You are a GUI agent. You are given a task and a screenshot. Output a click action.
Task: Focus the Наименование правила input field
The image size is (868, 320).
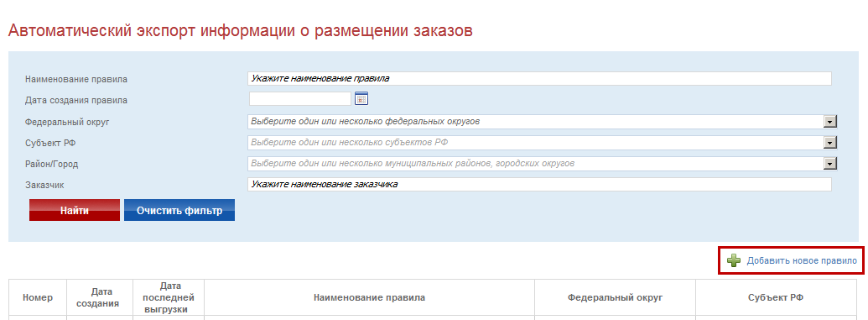[540, 79]
